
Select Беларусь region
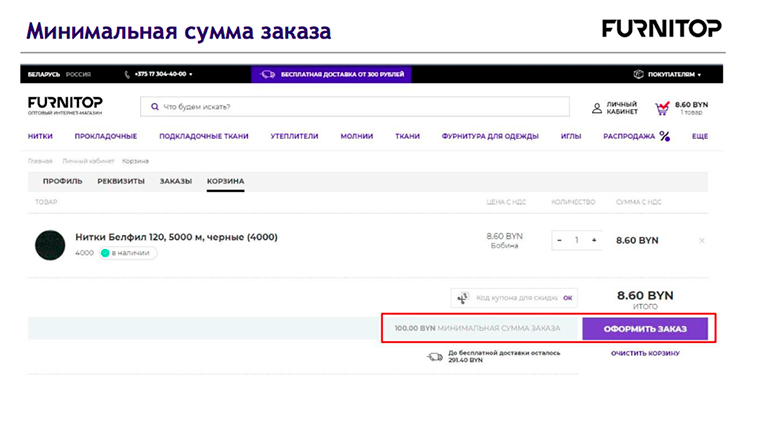click(44, 74)
